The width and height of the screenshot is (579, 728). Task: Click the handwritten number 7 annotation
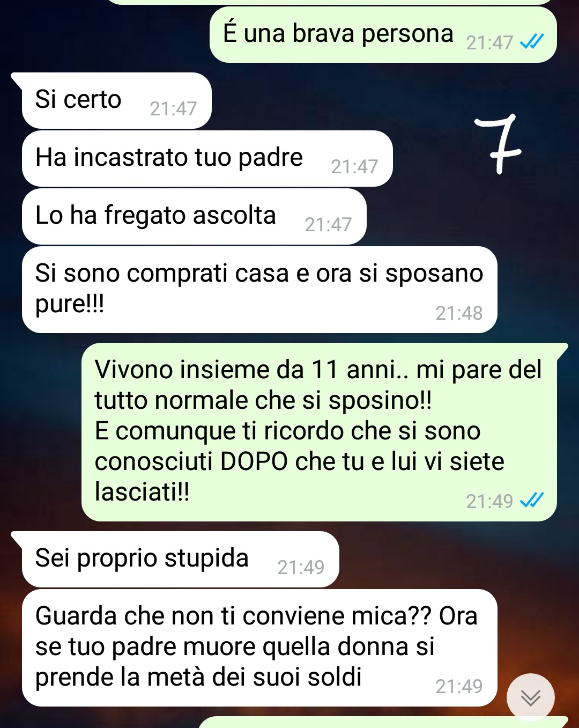[x=498, y=144]
